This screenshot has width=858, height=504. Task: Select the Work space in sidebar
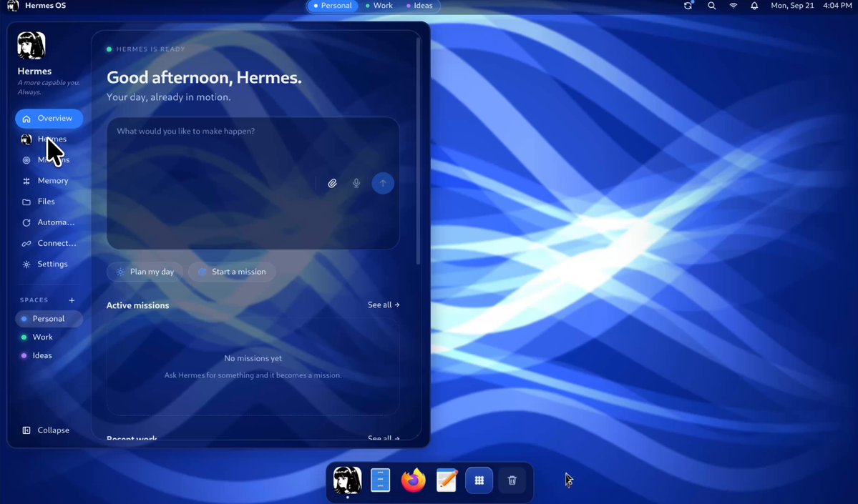click(x=49, y=337)
